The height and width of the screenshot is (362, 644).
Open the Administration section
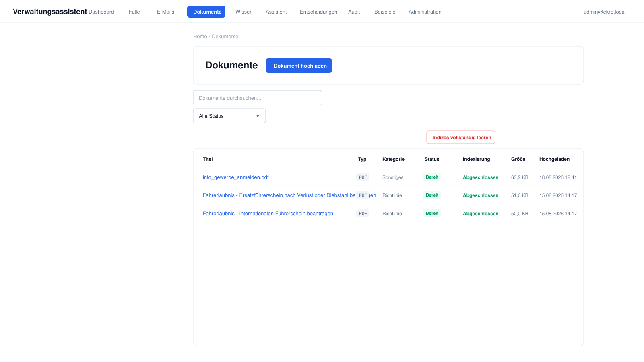(425, 12)
